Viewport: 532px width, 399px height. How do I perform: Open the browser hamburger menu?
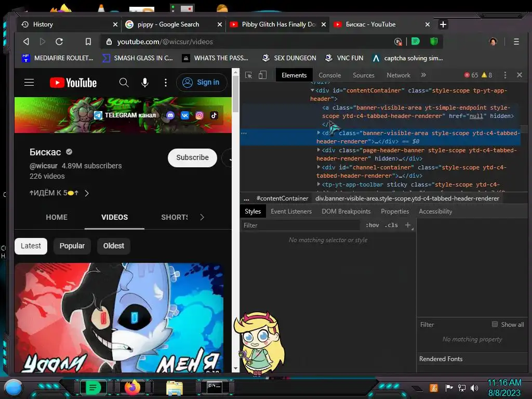pos(516,42)
